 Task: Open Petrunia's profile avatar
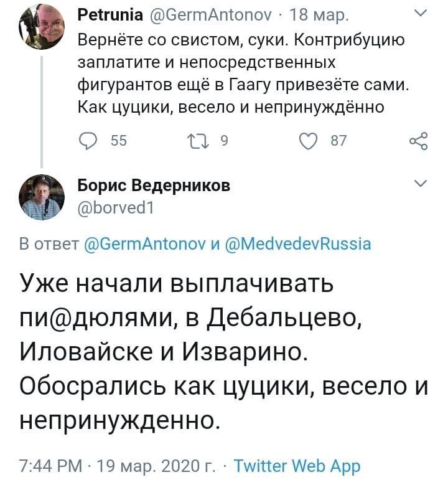(42, 27)
